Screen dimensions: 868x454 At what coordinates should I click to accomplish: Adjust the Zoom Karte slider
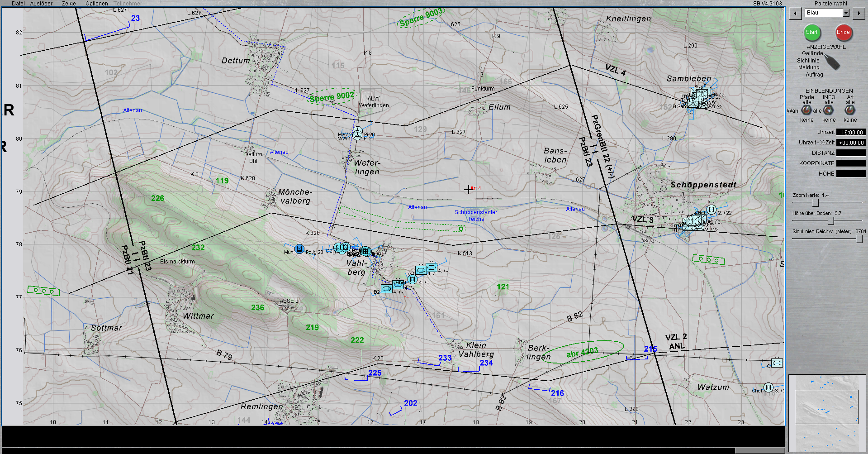(815, 203)
